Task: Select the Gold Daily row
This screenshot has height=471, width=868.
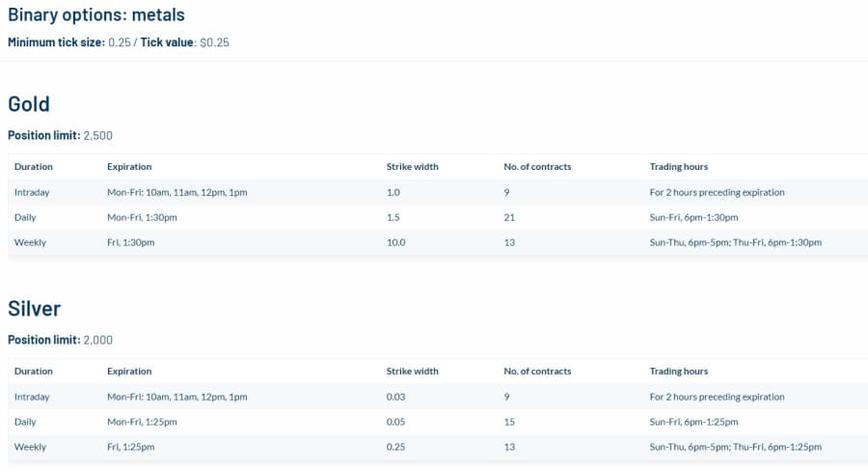Action: (438, 217)
